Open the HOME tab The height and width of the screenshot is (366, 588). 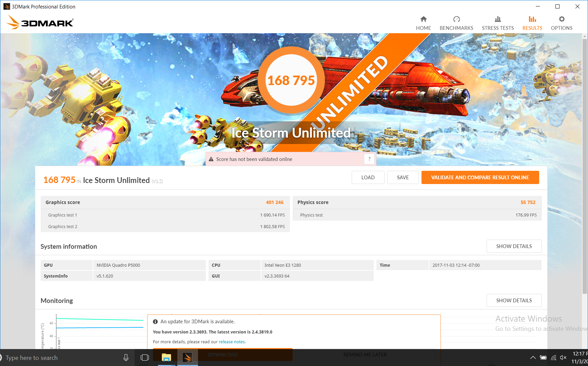tap(423, 23)
